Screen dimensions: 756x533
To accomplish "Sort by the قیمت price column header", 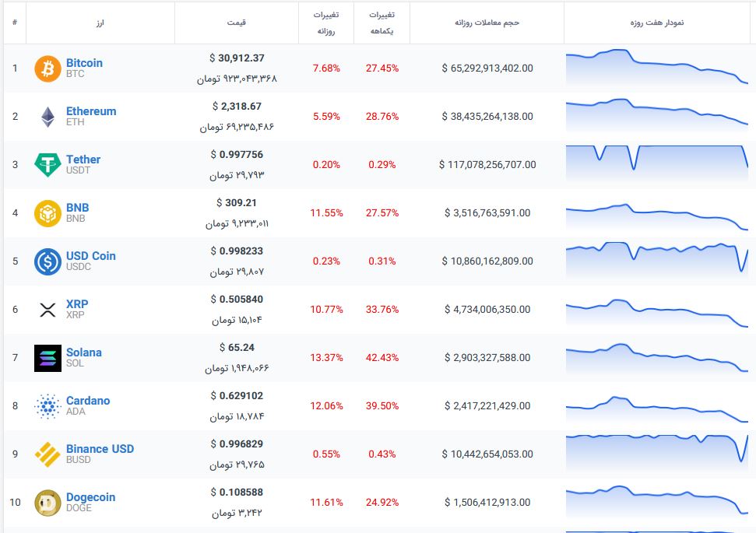I will point(236,23).
